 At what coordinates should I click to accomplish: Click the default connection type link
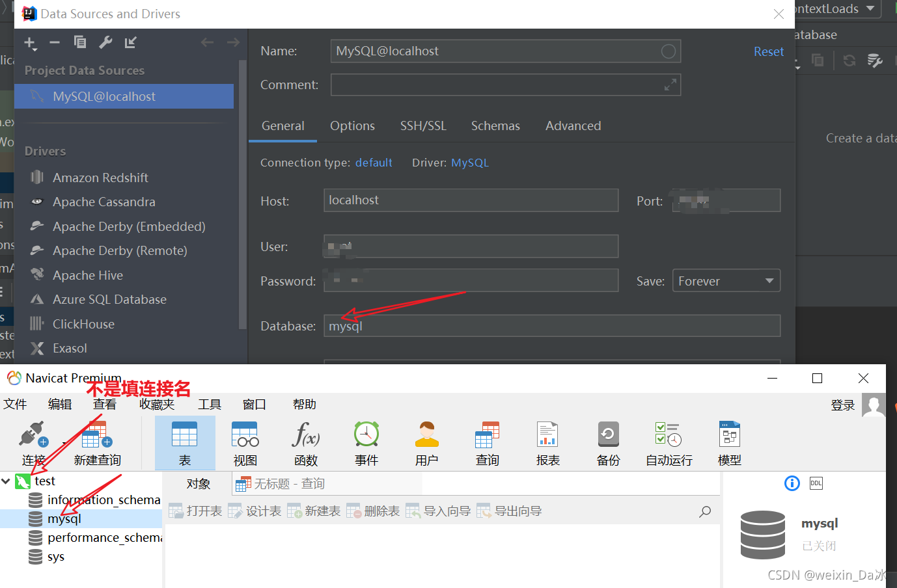[374, 163]
